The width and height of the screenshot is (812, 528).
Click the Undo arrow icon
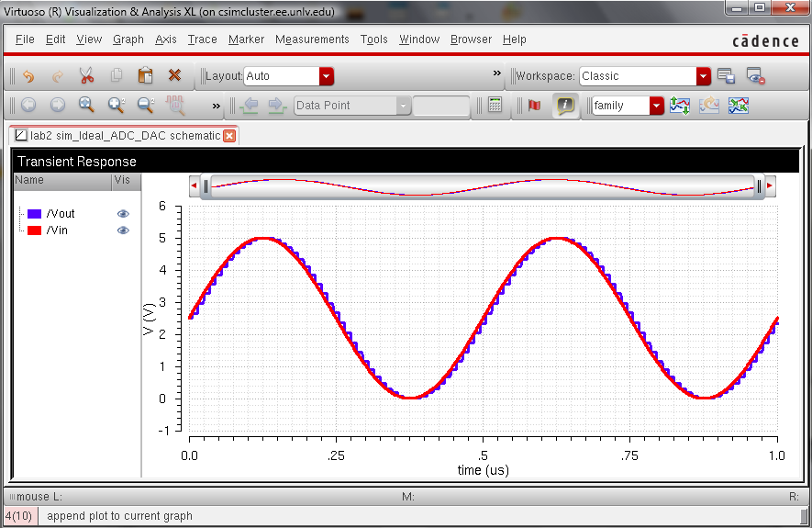(x=28, y=76)
